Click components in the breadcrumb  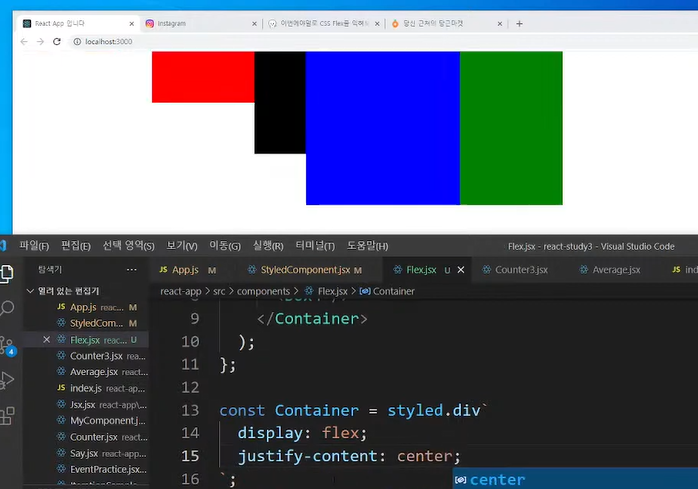pyautogui.click(x=263, y=291)
